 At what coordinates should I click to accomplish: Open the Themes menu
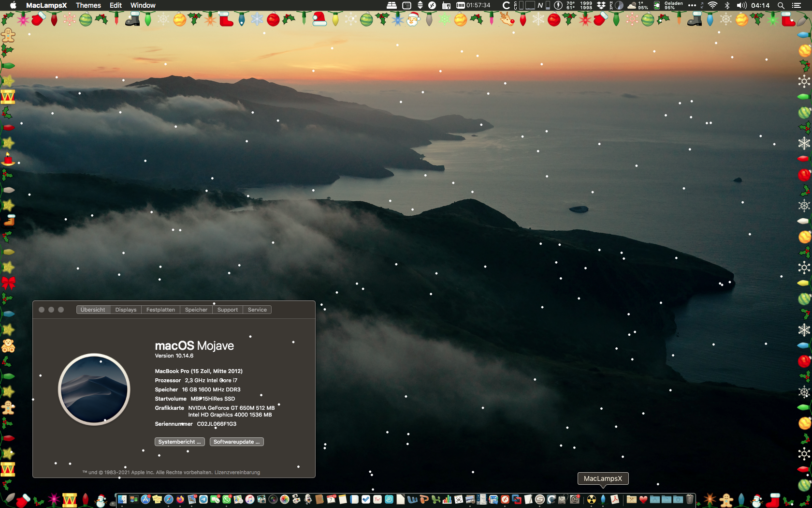coord(88,5)
